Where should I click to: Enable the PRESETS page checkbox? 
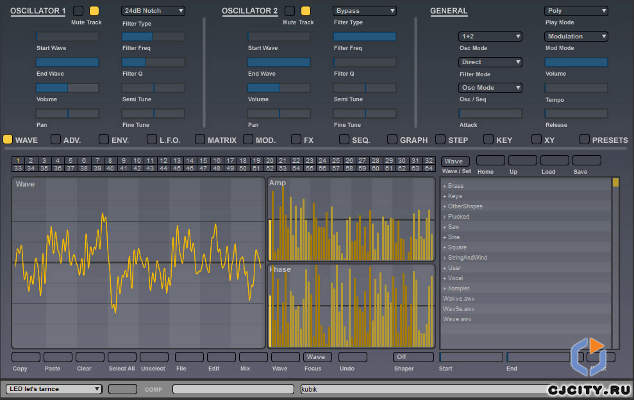(584, 139)
